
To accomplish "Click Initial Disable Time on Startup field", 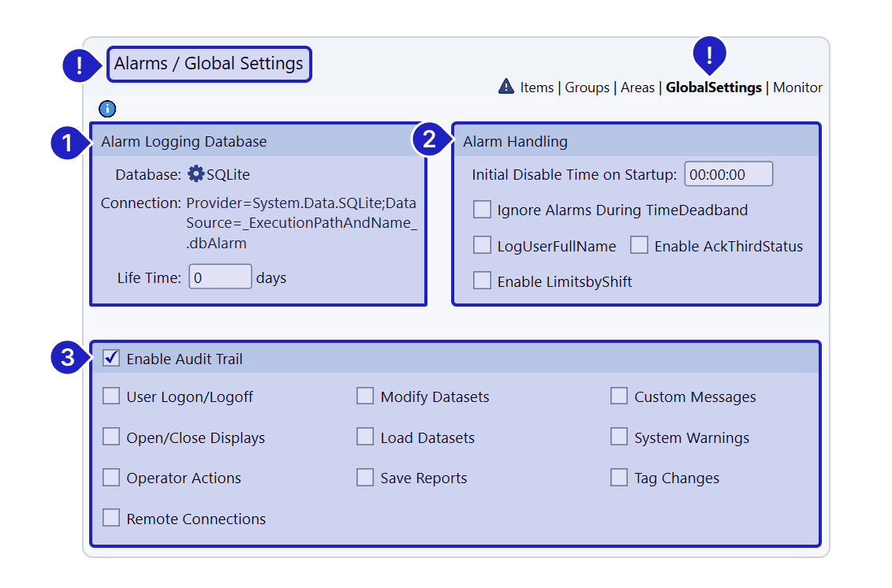I will click(x=728, y=174).
